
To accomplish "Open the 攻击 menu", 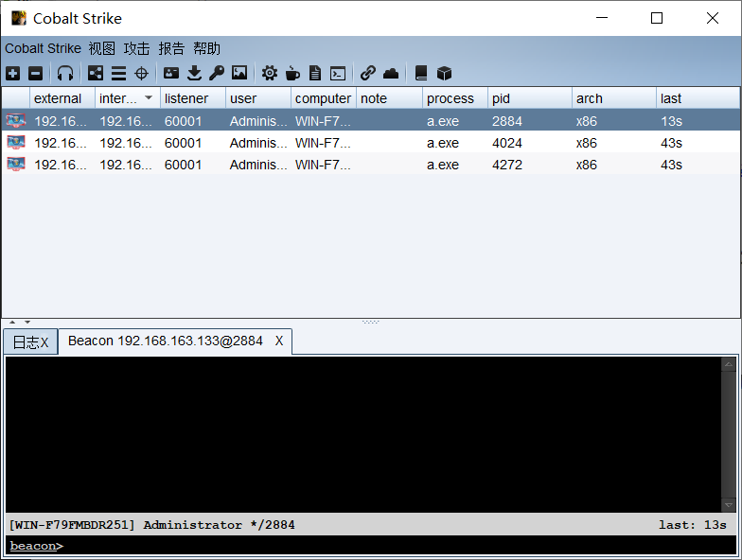I will click(x=136, y=48).
